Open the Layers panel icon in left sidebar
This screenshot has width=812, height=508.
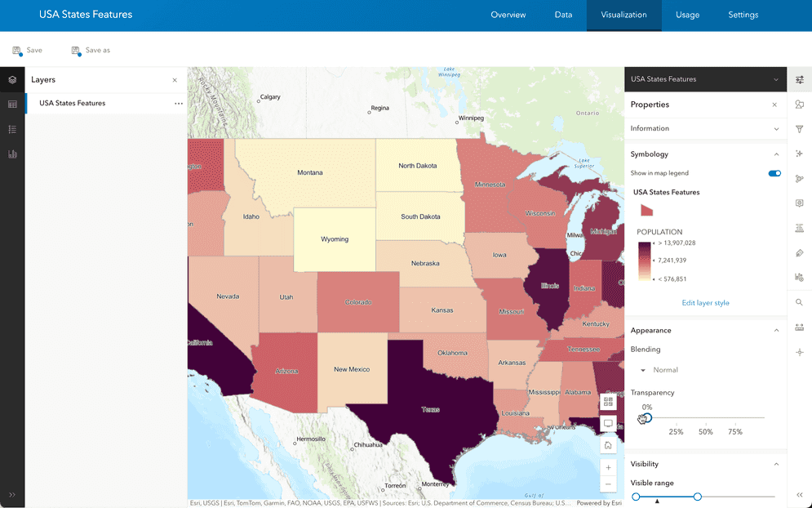[x=12, y=80]
